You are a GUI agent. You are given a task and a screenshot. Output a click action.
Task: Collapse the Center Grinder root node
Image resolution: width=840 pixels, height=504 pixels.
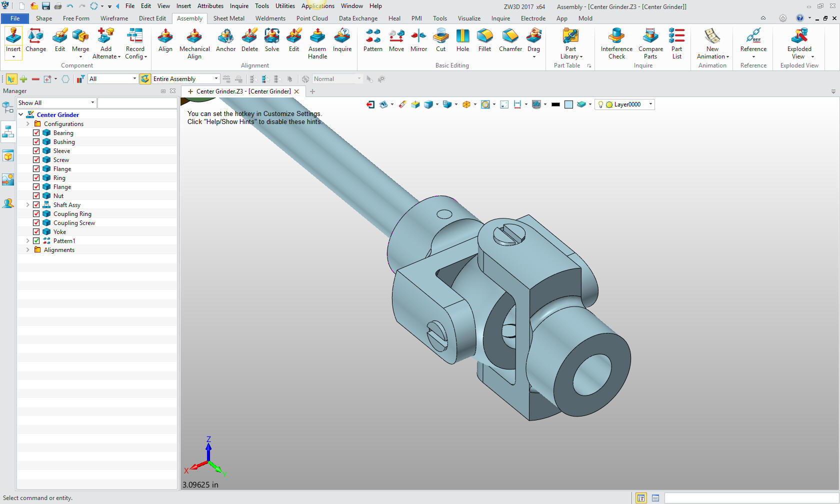[x=21, y=115]
